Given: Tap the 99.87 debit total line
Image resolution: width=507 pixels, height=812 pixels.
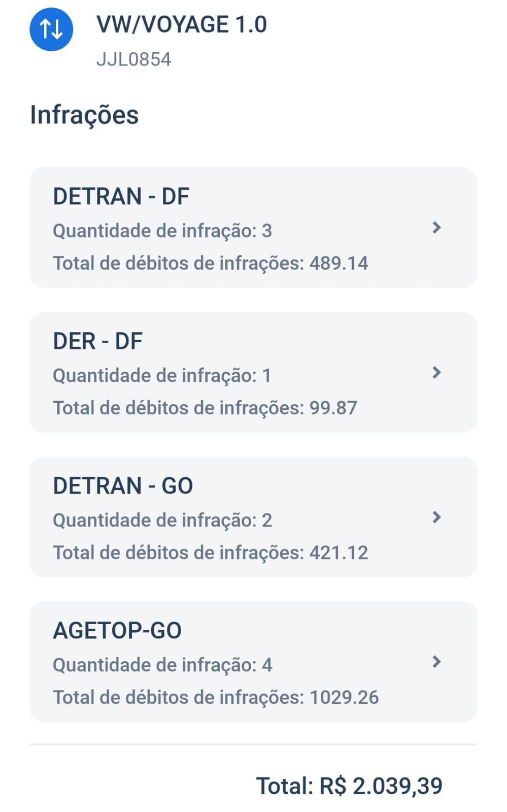Looking at the screenshot, I should (x=205, y=408).
